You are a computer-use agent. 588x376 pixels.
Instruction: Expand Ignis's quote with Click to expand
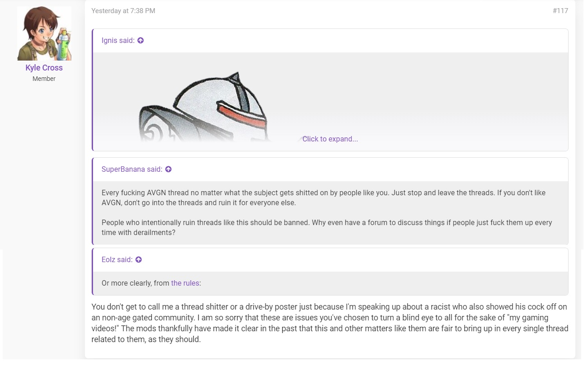[x=330, y=139]
